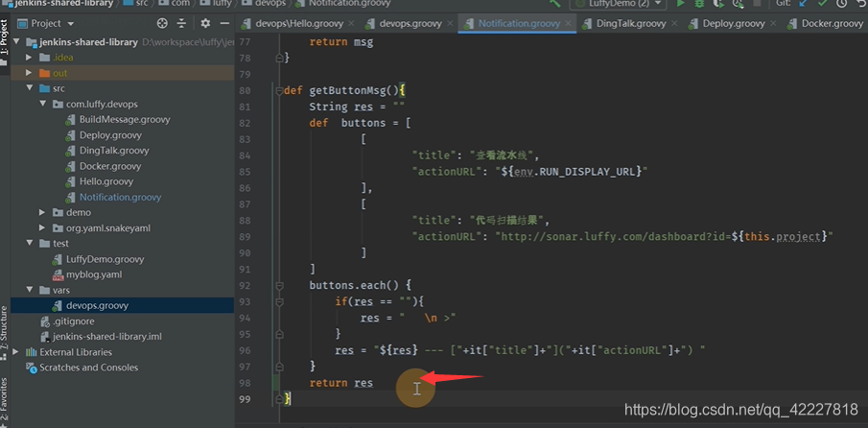The image size is (868, 428).
Task: Fold the buttons.each block at line 92
Action: [279, 286]
